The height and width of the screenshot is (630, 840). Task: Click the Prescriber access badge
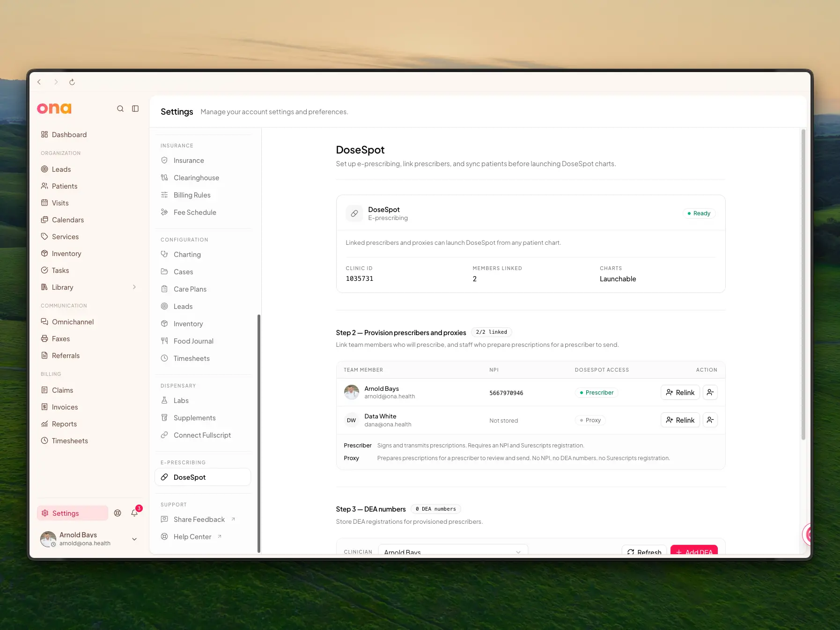pos(597,393)
